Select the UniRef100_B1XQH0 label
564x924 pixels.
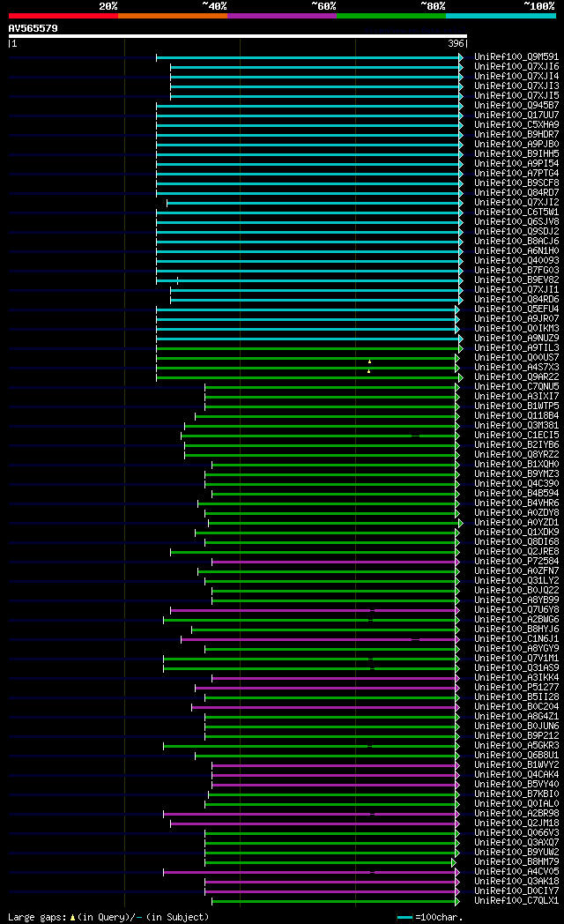[x=516, y=465]
